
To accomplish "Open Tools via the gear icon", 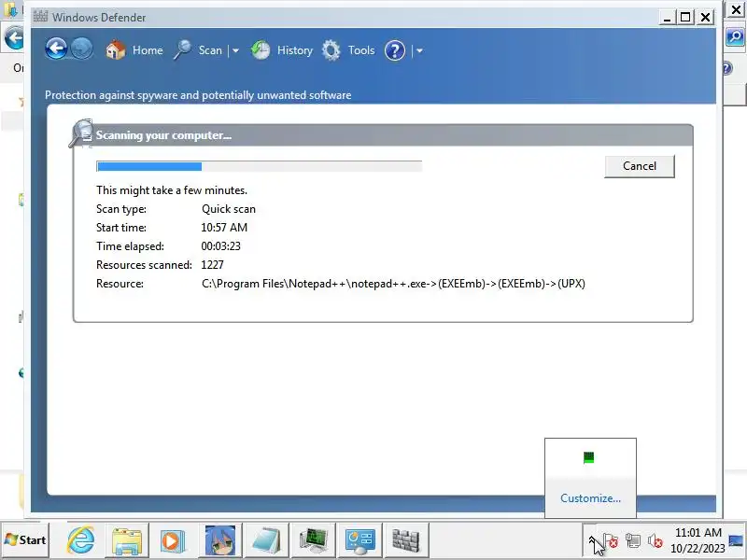I will click(x=331, y=50).
